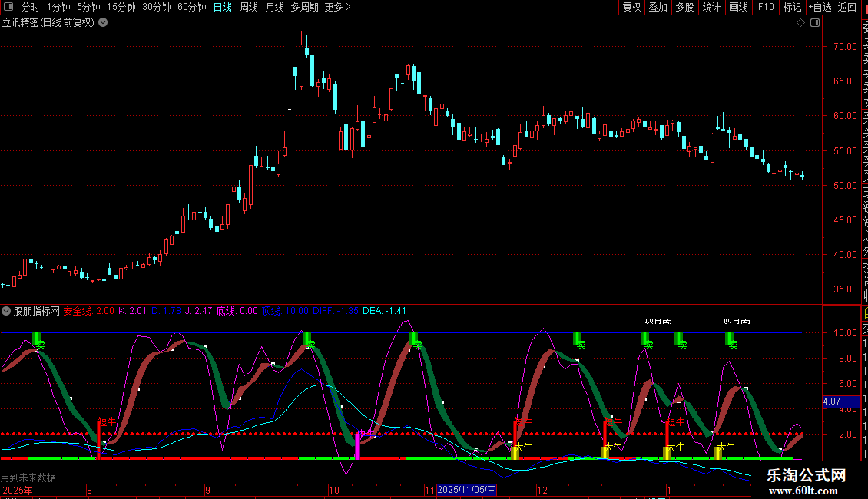Switch to the 周线 weekly period tab

click(x=249, y=7)
